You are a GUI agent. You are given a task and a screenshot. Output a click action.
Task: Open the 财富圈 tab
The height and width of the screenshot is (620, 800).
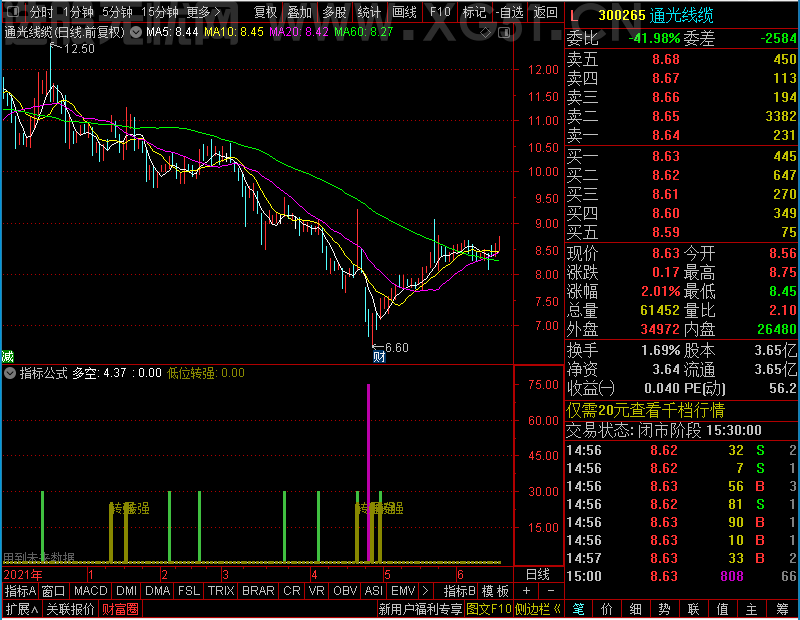coord(120,609)
